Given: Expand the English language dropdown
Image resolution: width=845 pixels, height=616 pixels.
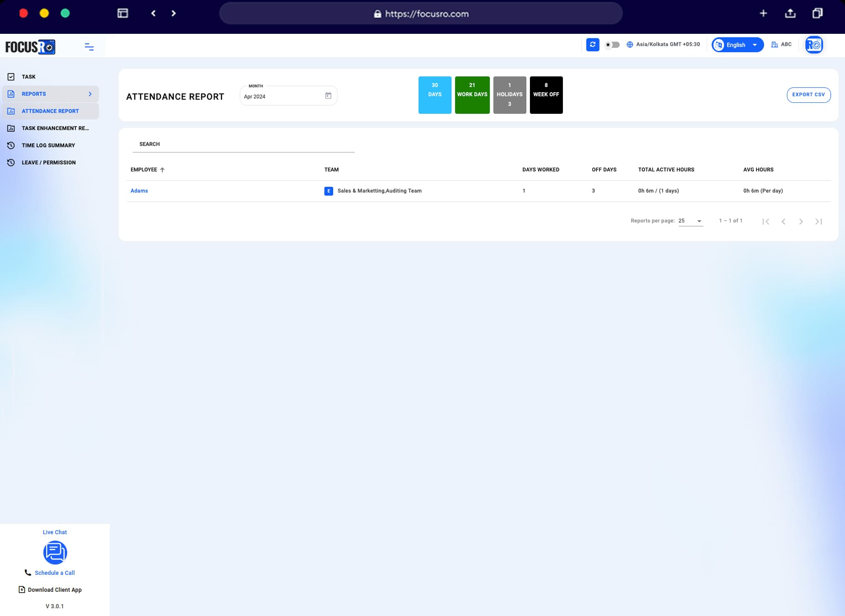Looking at the screenshot, I should [754, 44].
